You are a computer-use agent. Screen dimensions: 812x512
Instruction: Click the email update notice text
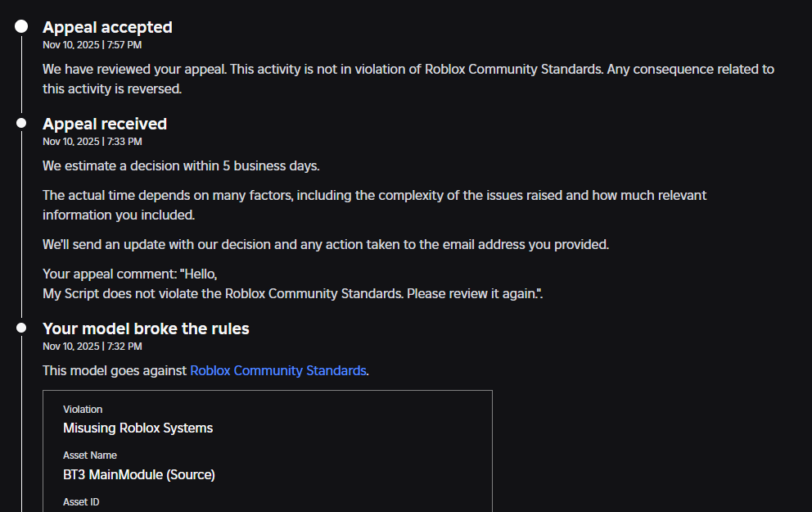pos(325,244)
